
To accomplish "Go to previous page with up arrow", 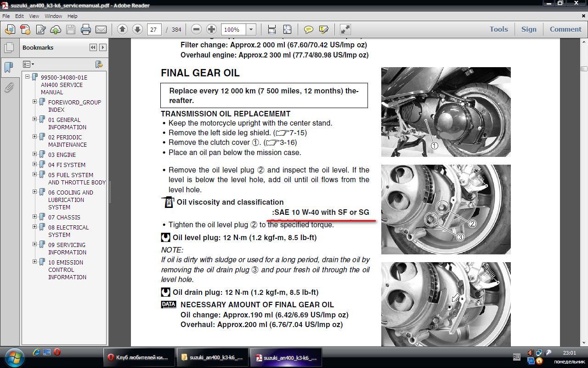I will (x=122, y=29).
